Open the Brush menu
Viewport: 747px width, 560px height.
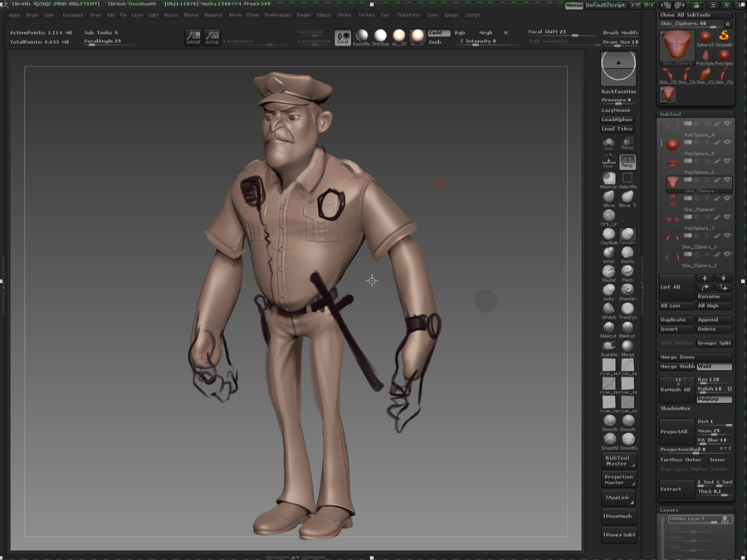tap(32, 15)
